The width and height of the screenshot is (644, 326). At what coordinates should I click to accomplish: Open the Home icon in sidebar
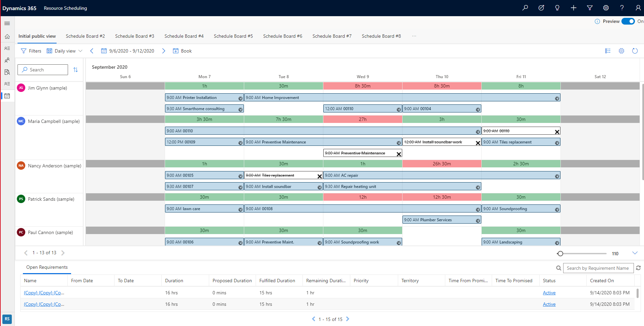pos(7,36)
